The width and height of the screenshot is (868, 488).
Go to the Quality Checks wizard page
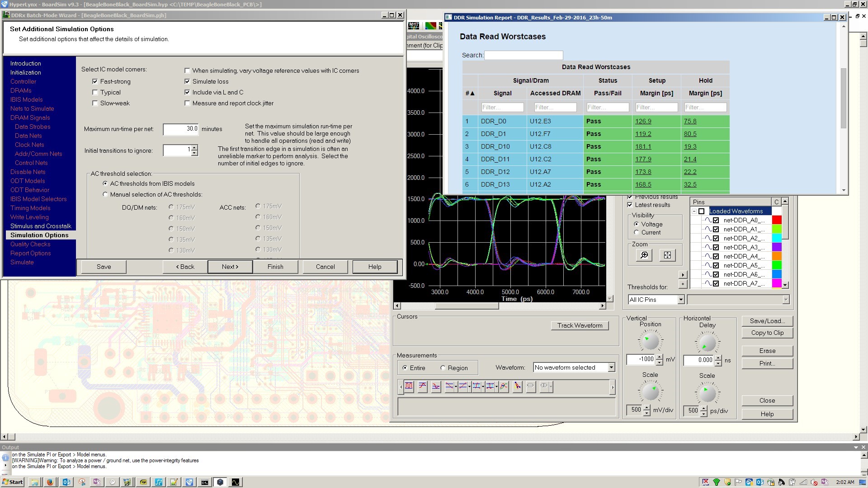pos(30,244)
